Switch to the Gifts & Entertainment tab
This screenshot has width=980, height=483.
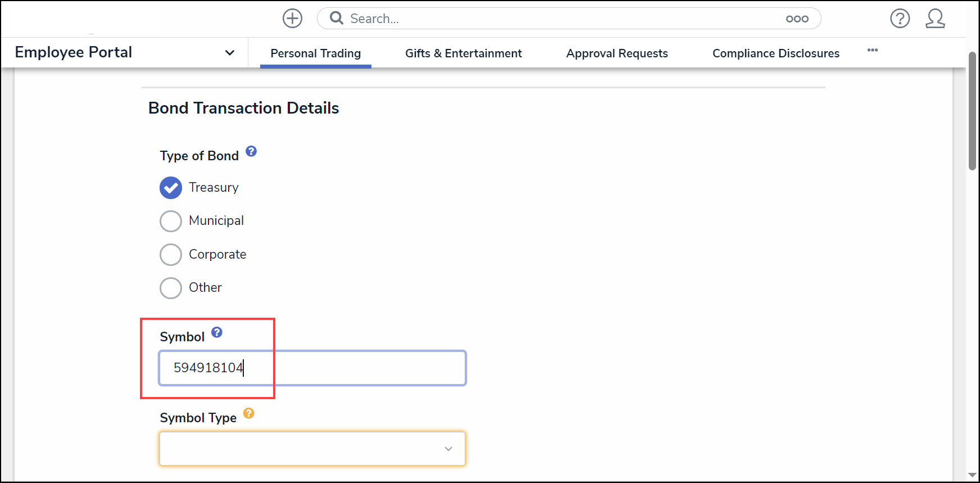tap(463, 53)
